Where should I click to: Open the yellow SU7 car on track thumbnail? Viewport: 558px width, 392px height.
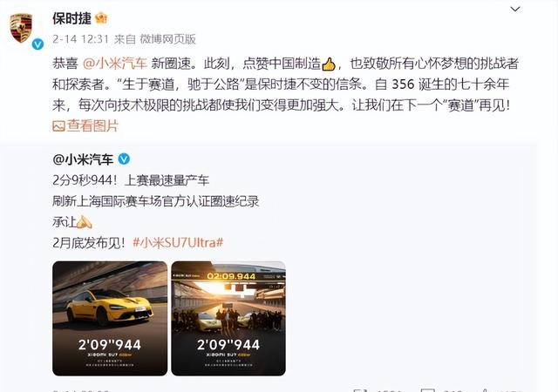click(110, 318)
